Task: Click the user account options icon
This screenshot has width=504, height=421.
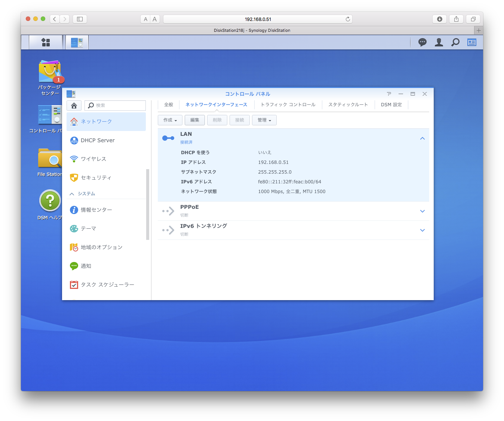Action: 439,42
